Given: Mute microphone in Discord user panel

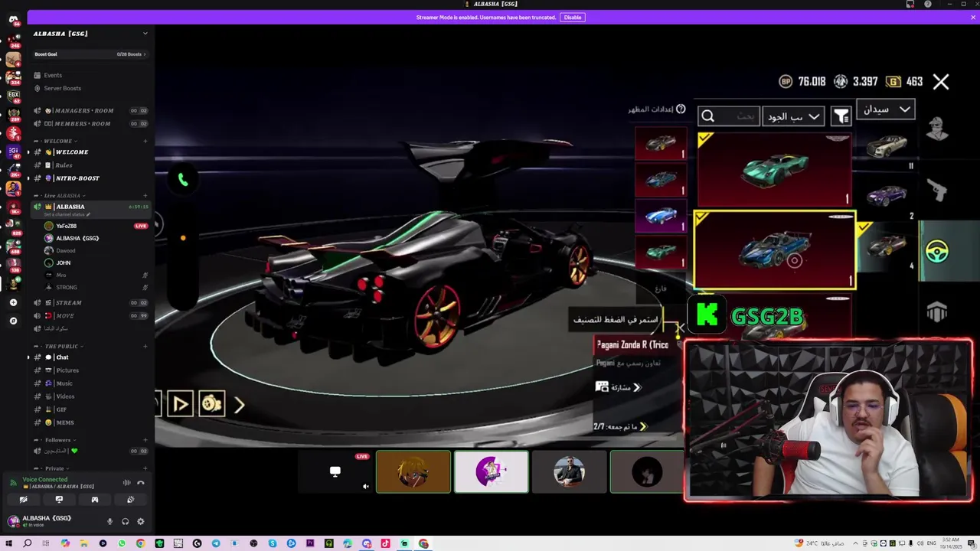Looking at the screenshot, I should click(109, 521).
